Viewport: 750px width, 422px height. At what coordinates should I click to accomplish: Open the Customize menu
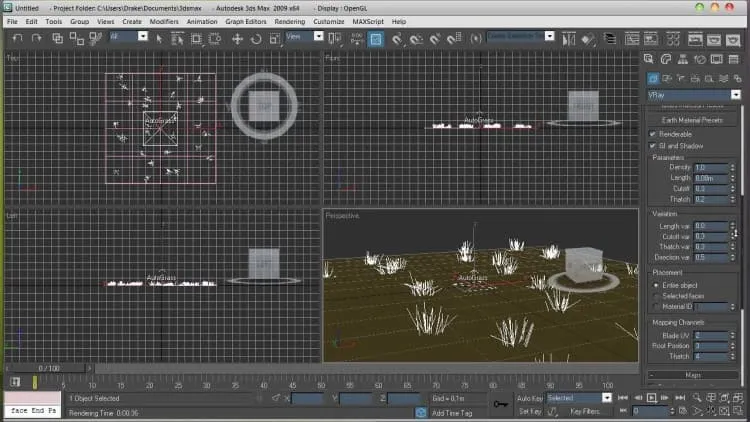click(329, 22)
